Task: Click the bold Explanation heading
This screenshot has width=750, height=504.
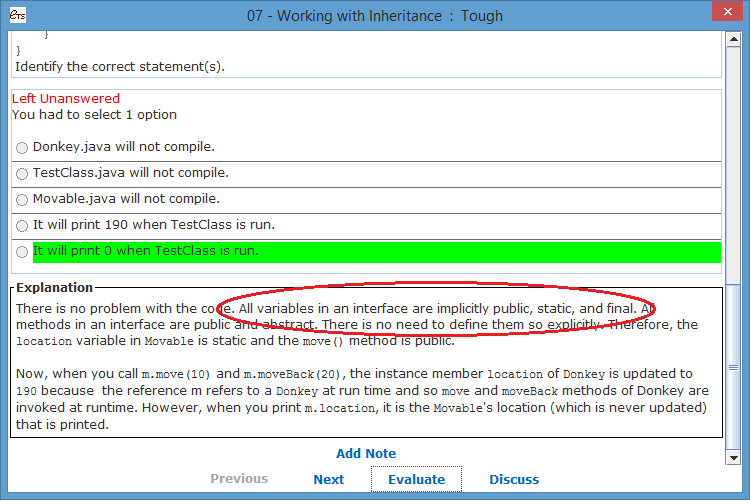Action: pyautogui.click(x=55, y=288)
